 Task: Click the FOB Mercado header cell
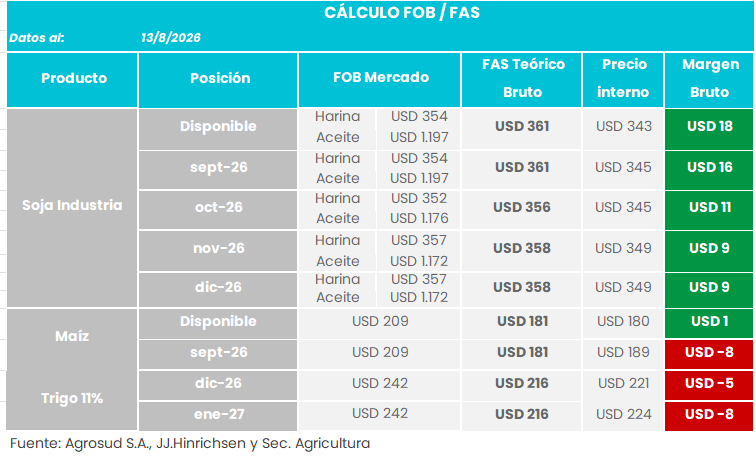379,79
